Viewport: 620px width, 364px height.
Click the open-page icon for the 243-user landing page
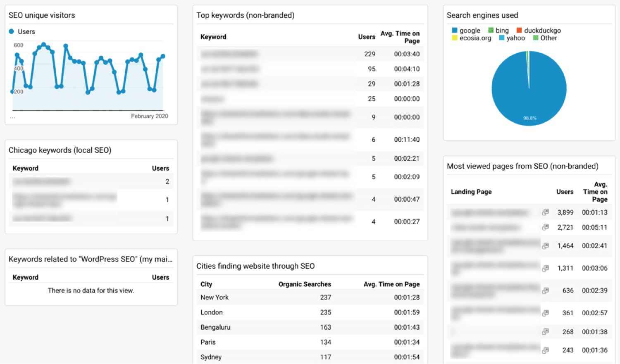(545, 349)
